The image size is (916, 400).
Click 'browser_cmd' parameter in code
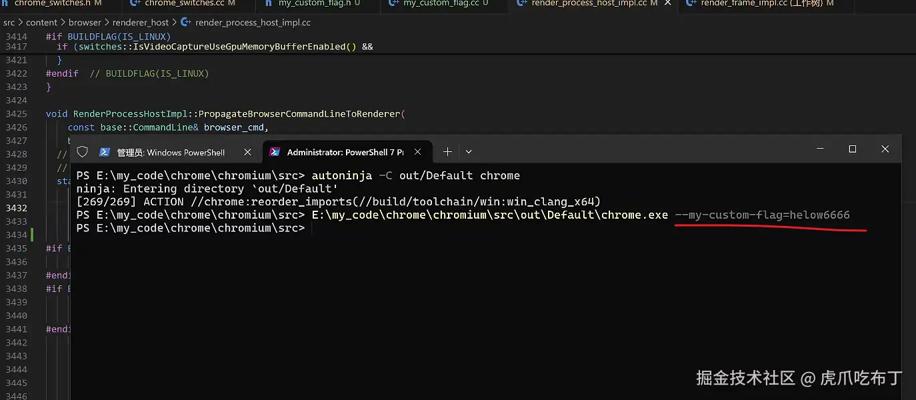coord(236,127)
